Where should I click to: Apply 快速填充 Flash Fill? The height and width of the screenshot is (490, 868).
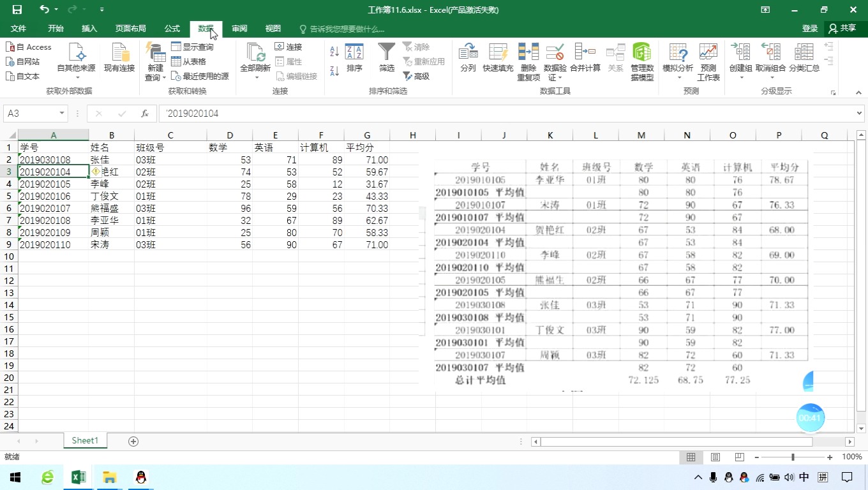coord(498,61)
